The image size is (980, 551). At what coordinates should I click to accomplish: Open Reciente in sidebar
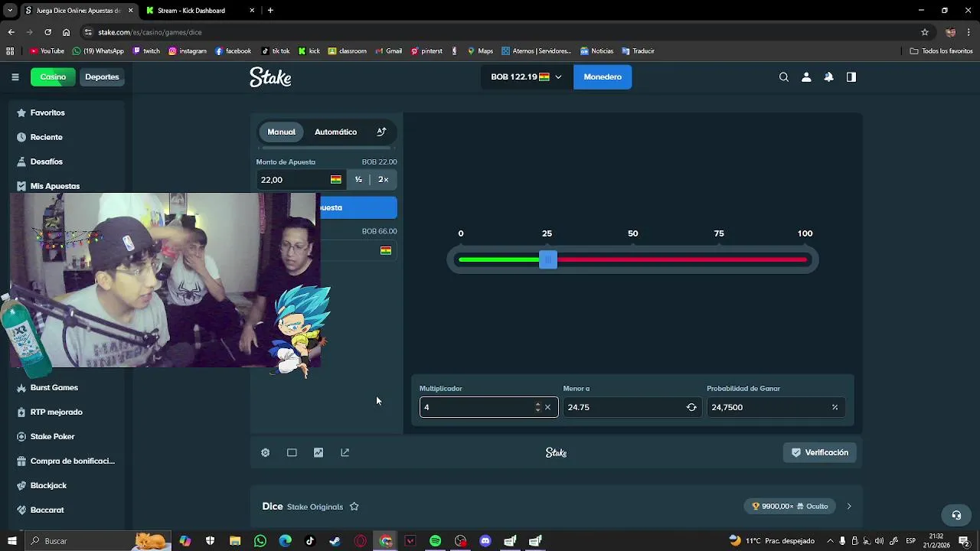pyautogui.click(x=66, y=137)
